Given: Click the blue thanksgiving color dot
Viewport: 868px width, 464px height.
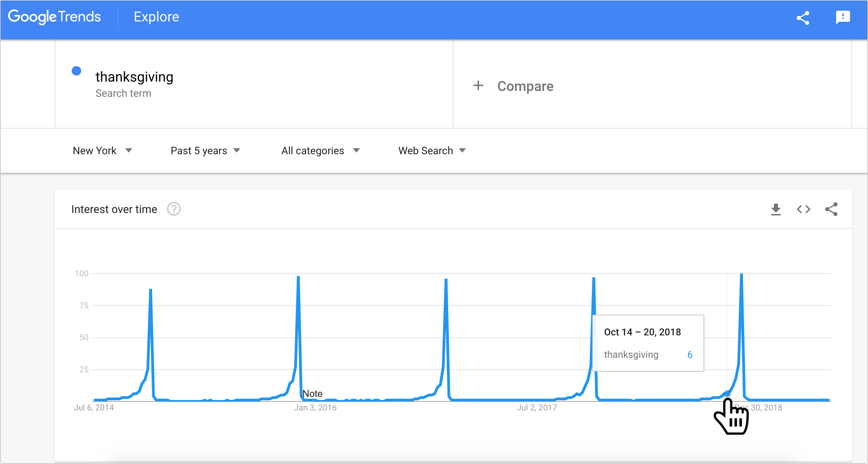Looking at the screenshot, I should 76,71.
